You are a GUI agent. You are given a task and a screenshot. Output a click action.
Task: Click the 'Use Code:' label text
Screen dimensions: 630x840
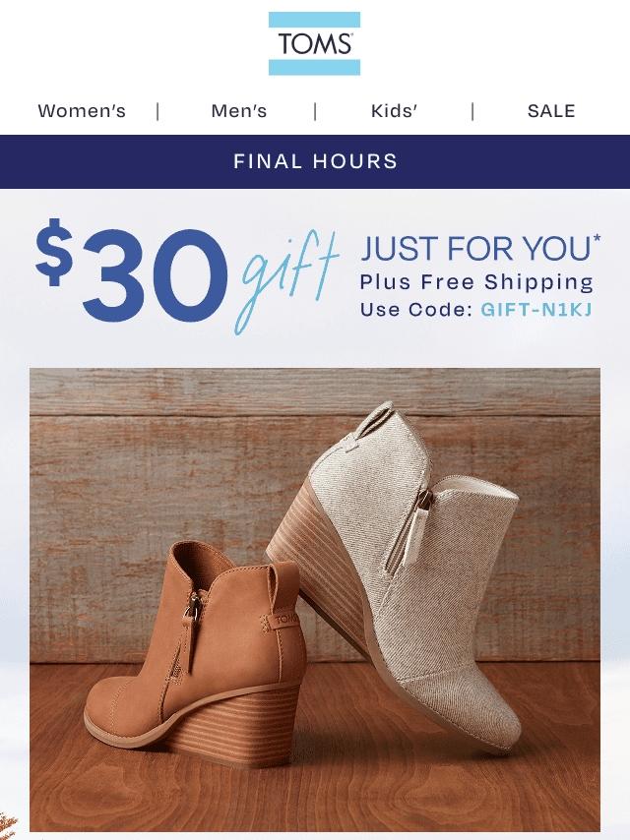click(x=416, y=310)
